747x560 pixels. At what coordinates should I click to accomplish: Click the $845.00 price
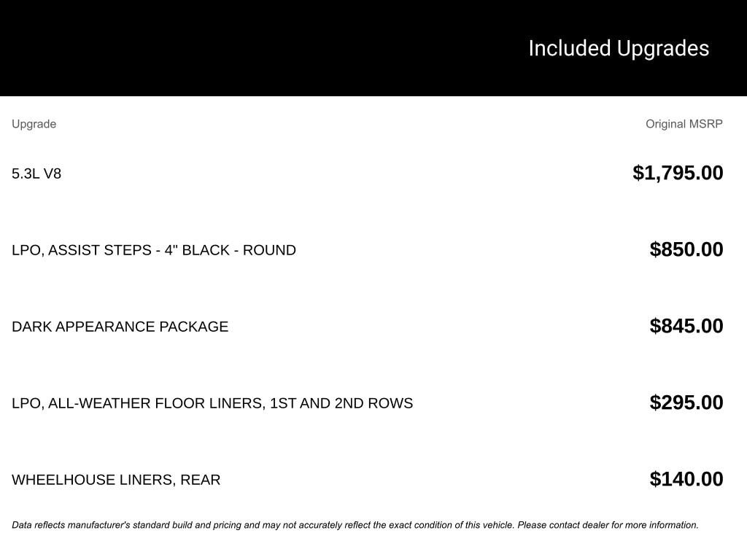coord(686,326)
